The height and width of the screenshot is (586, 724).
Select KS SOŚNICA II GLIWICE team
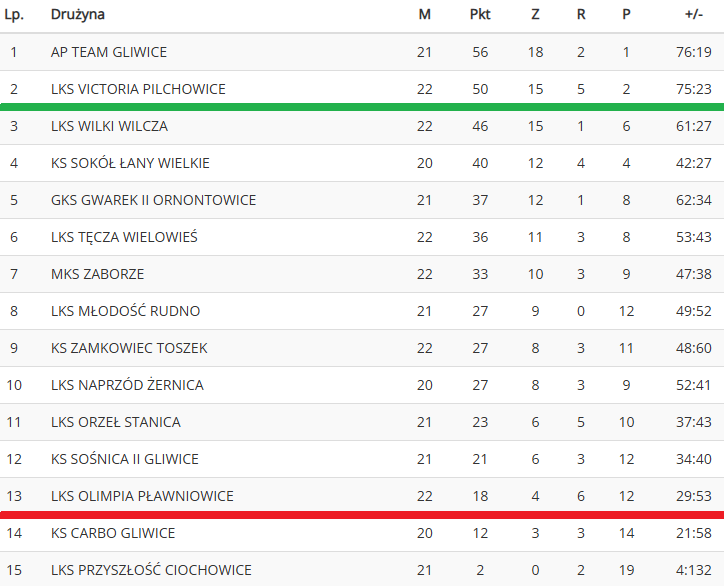point(125,459)
